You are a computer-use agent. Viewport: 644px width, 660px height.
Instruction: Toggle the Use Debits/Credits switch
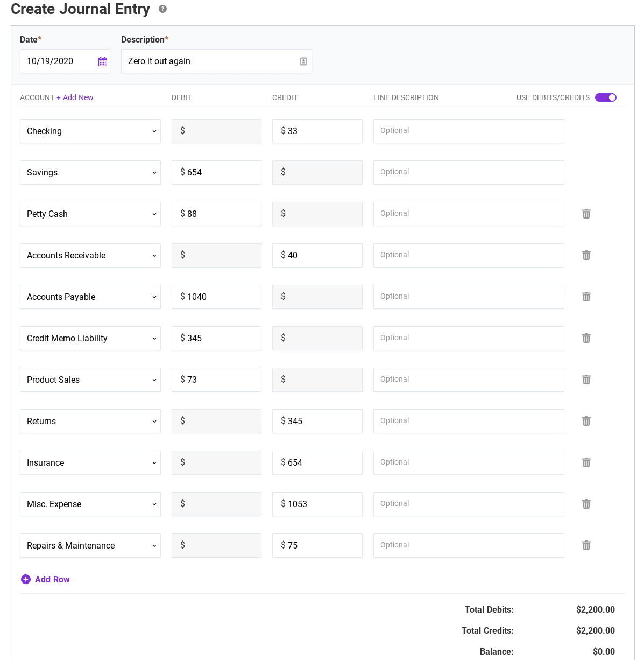[606, 97]
